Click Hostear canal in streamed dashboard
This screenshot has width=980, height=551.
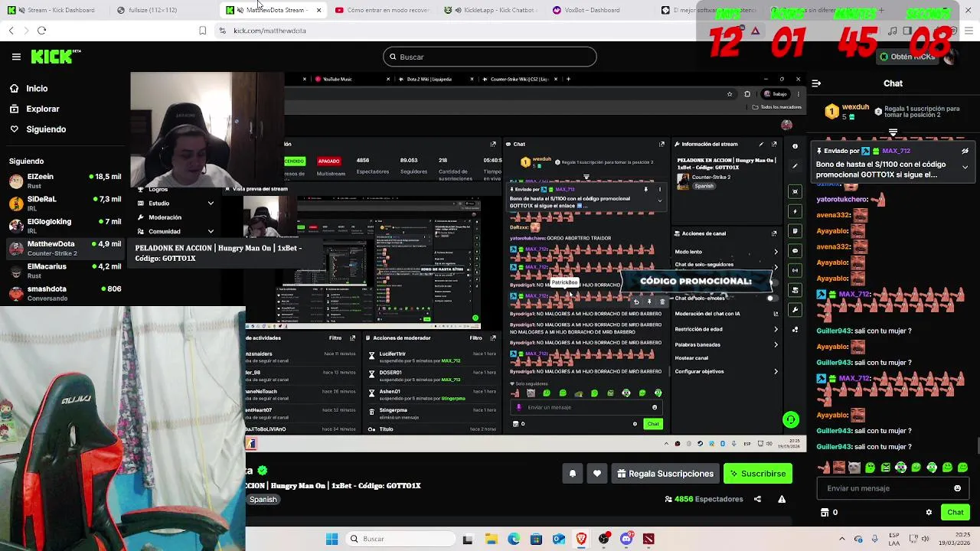pos(691,358)
